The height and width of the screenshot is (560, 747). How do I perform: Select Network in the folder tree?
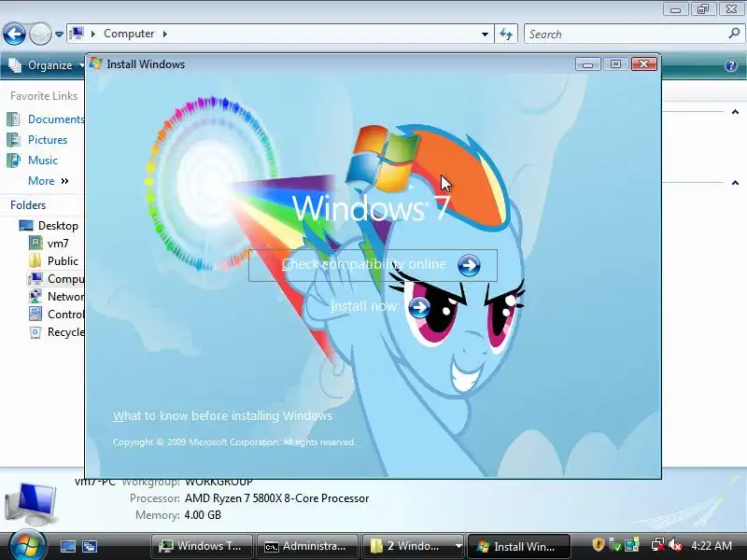[x=56, y=296]
